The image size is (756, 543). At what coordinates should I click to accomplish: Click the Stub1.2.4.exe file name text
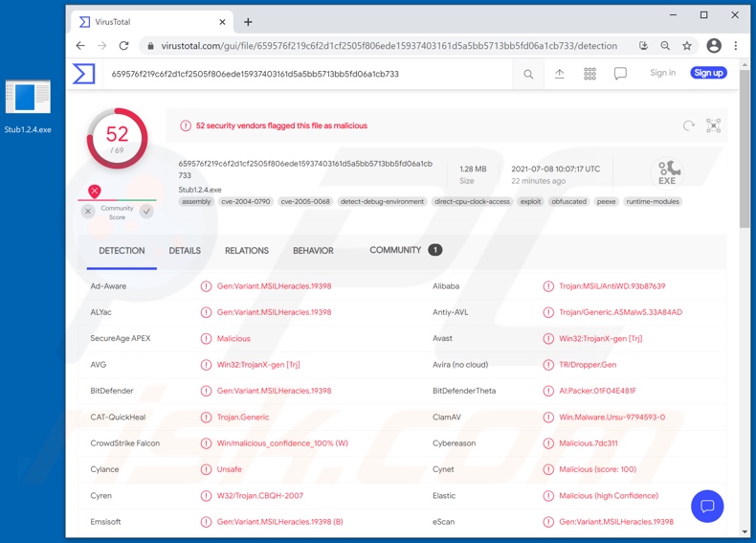tap(200, 190)
